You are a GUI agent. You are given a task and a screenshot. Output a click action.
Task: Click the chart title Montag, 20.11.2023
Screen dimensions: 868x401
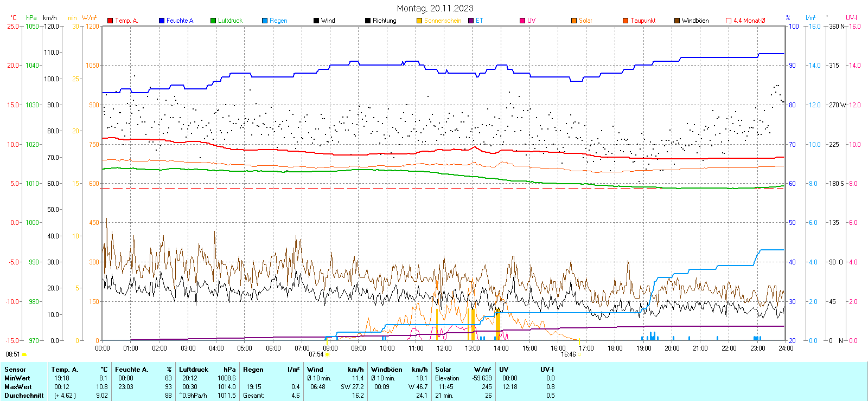coord(435,8)
